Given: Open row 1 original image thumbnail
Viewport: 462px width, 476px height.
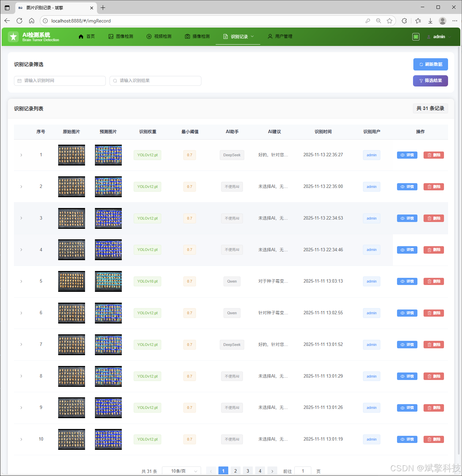Looking at the screenshot, I should point(71,155).
